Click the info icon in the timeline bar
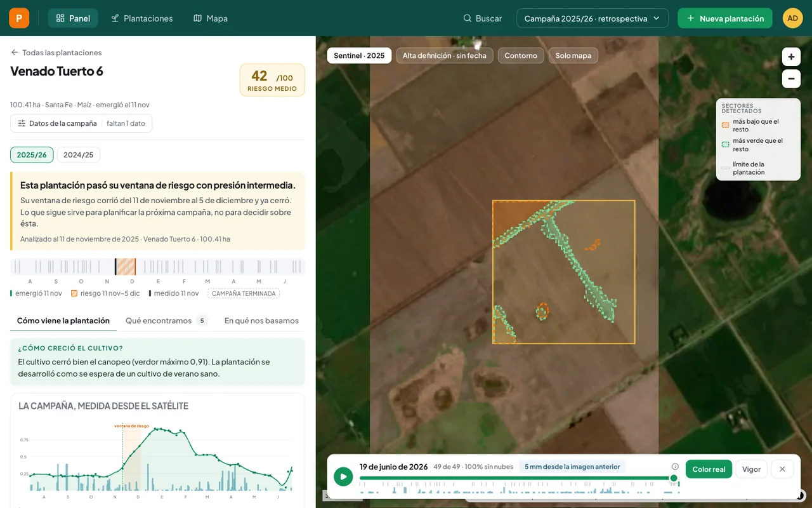 tap(675, 467)
